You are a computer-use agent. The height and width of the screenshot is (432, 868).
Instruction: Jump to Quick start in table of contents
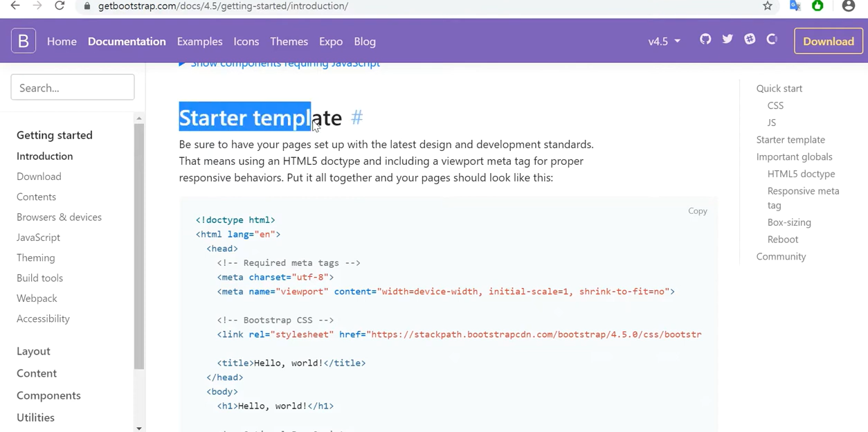click(x=779, y=89)
